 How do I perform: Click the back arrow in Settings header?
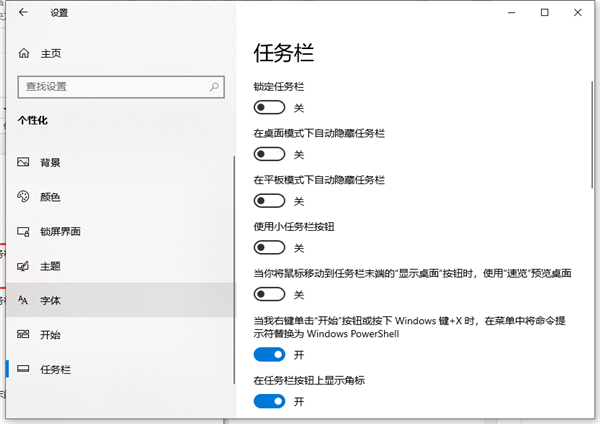pyautogui.click(x=23, y=13)
